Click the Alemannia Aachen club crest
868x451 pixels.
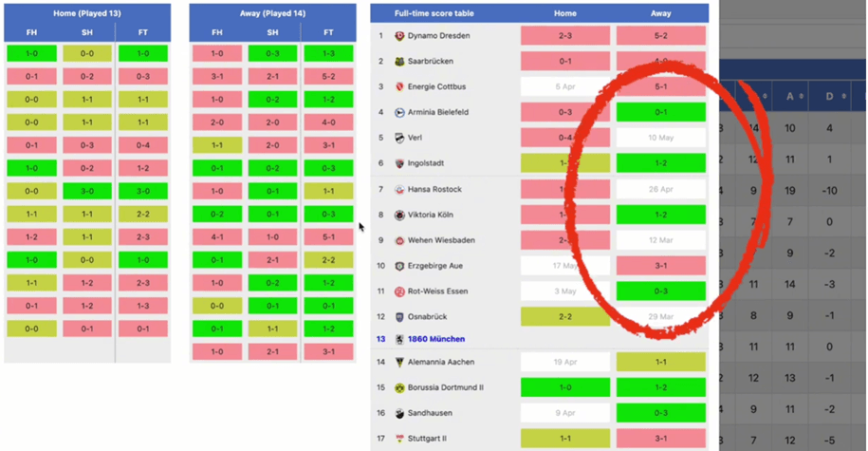pyautogui.click(x=399, y=363)
